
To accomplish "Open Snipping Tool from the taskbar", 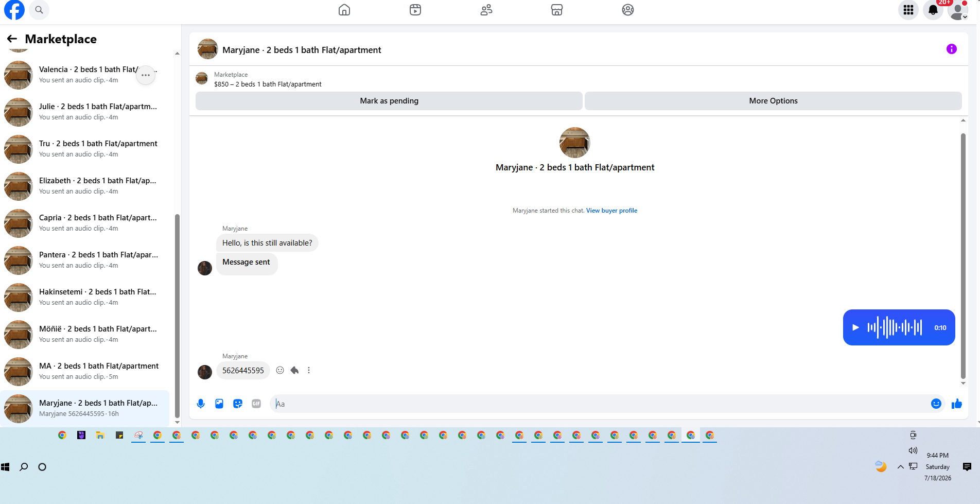I will point(138,436).
